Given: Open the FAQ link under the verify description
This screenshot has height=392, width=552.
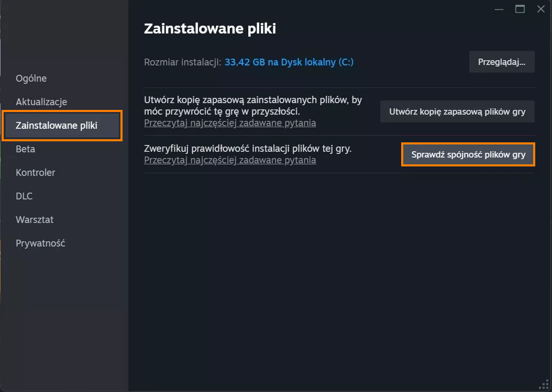Looking at the screenshot, I should click(x=230, y=160).
